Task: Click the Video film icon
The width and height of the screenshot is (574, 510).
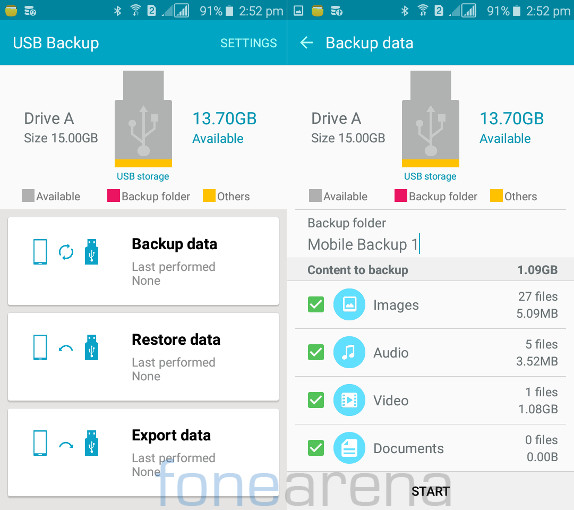Action: coord(349,400)
